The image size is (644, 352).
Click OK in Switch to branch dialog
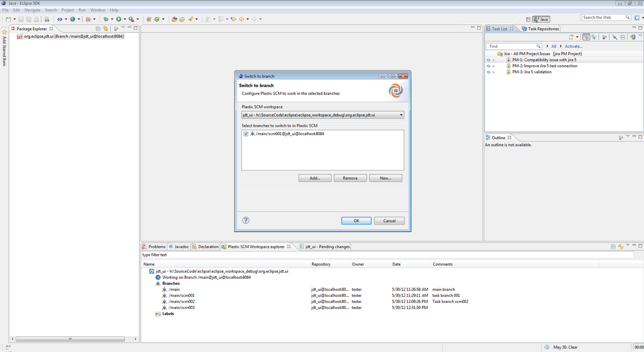coord(356,220)
